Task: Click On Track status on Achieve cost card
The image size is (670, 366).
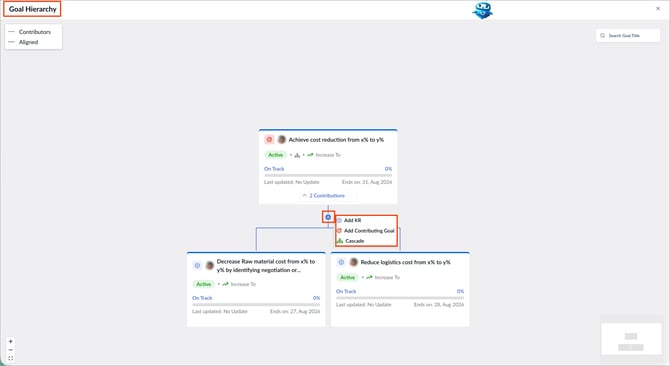Action: [x=274, y=169]
